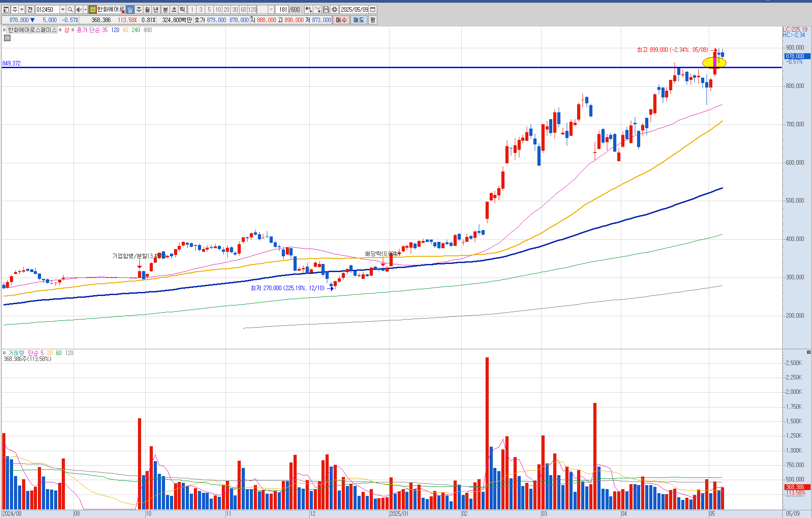
Task: Click the 거래량 volume indicator label
Action: pyautogui.click(x=16, y=353)
